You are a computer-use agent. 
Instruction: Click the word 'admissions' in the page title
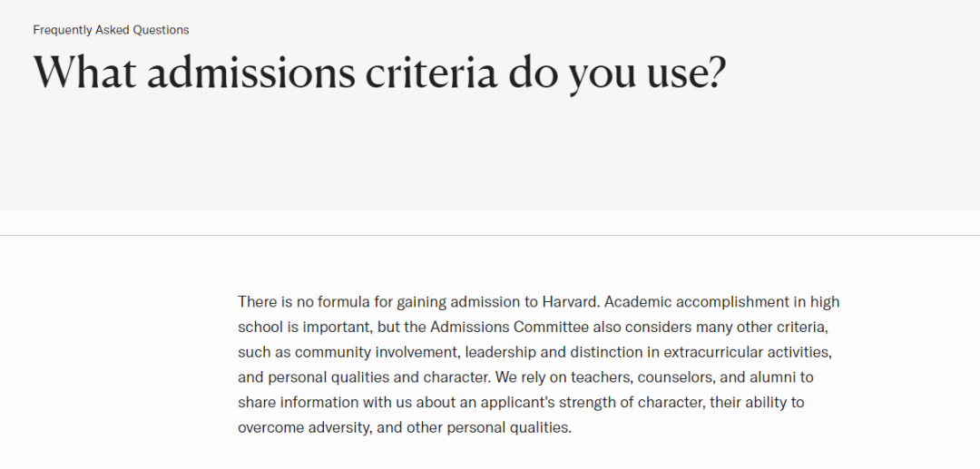(251, 73)
